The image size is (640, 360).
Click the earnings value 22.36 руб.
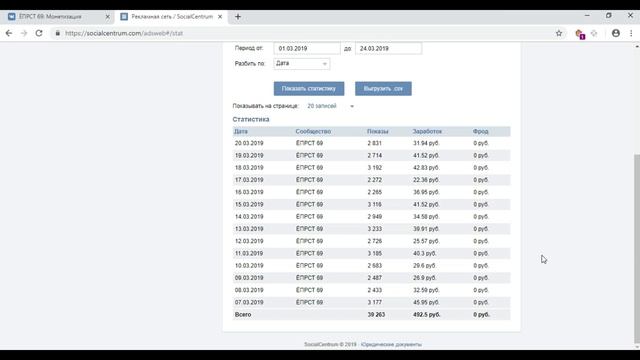(x=426, y=180)
